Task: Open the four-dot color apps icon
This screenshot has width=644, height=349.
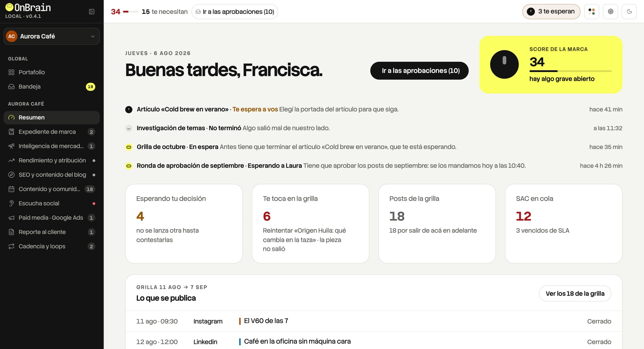Action: (591, 11)
